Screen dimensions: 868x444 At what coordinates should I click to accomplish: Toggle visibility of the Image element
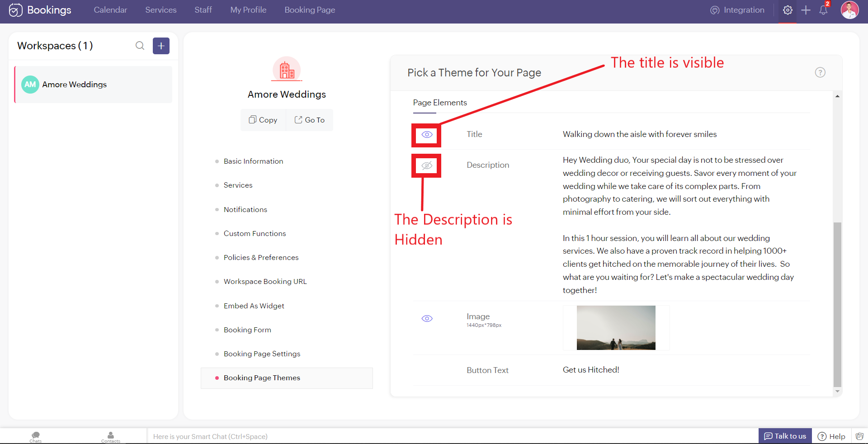427,319
